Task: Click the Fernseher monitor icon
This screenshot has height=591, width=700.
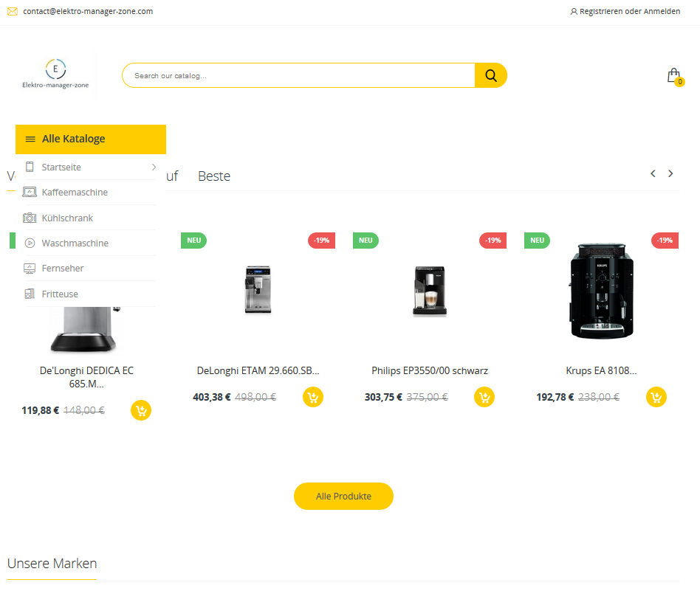Action: (30, 269)
